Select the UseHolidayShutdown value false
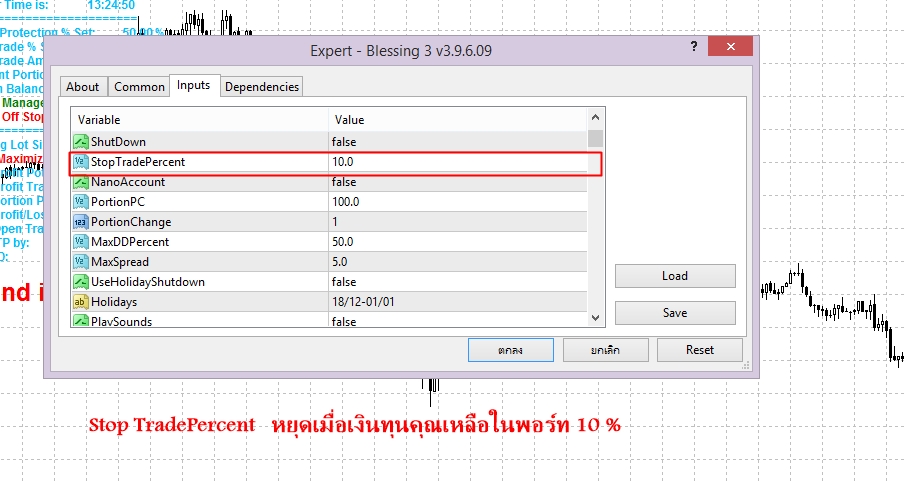The image size is (904, 482). click(x=344, y=282)
